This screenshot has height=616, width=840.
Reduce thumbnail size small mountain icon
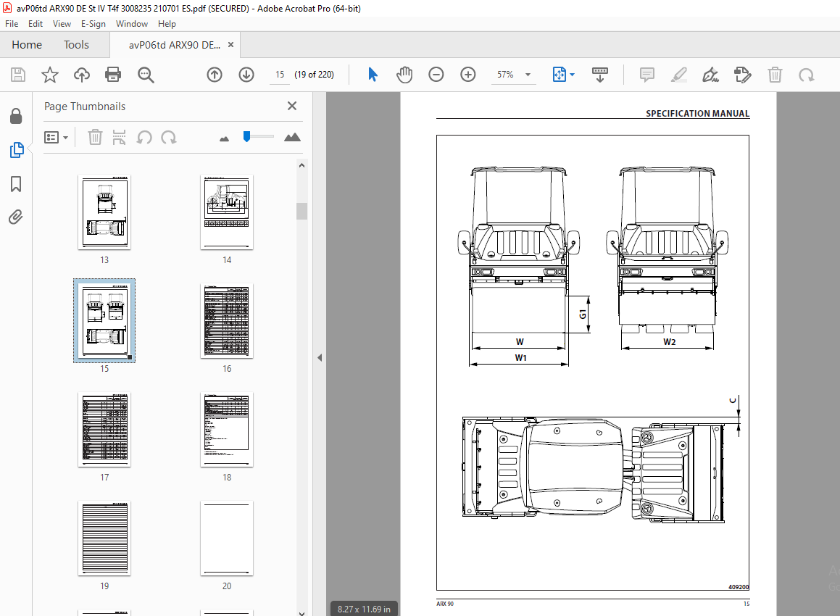point(224,138)
